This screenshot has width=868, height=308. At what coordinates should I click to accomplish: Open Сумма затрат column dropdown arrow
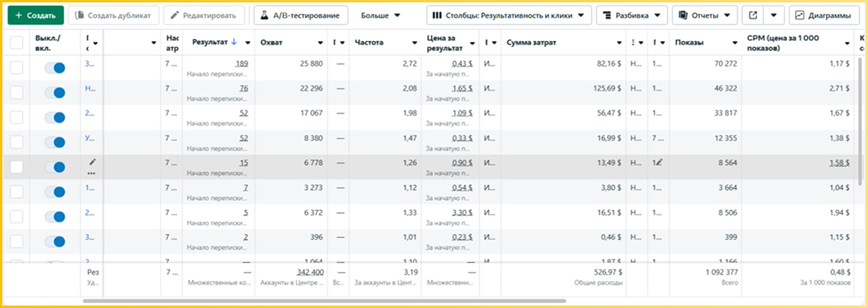click(619, 43)
